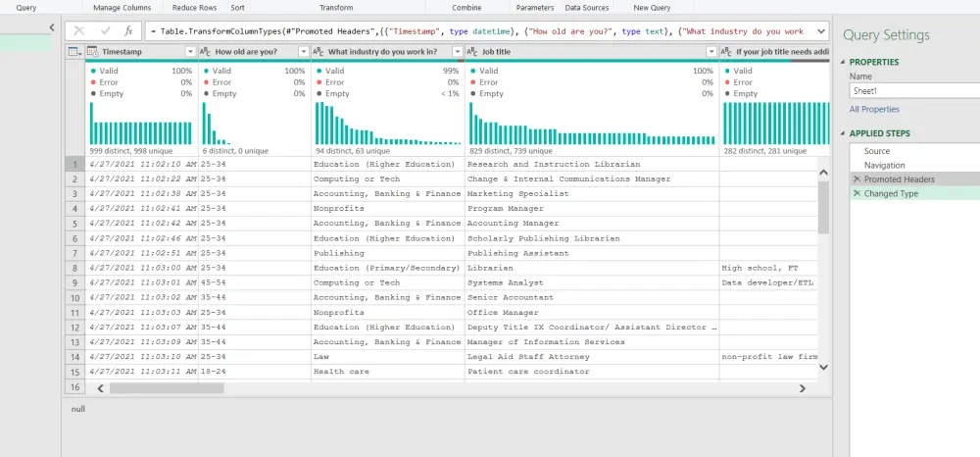Click the 4/27/2021 11:02:10 AM timestamp cell
The width and height of the screenshot is (980, 457).
[142, 165]
